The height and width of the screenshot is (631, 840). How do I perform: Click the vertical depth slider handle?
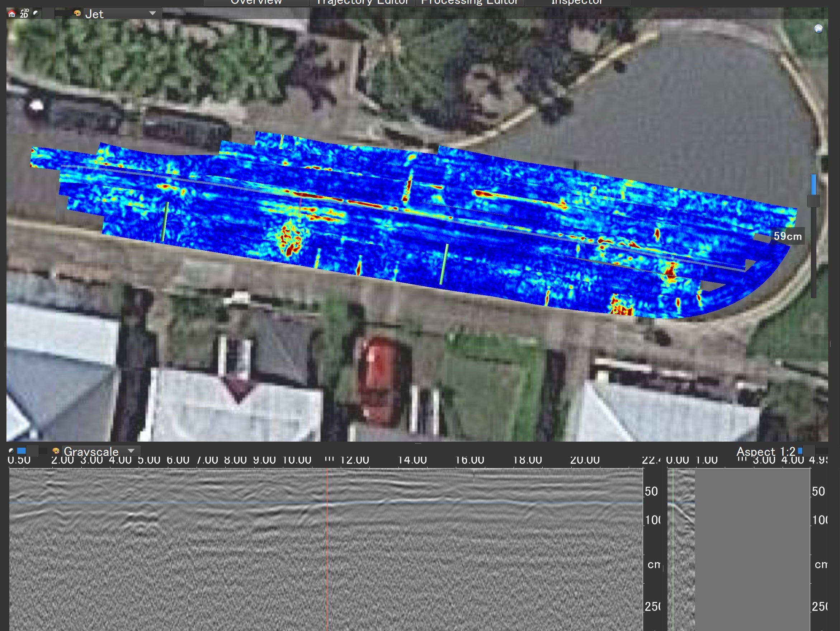pyautogui.click(x=813, y=201)
